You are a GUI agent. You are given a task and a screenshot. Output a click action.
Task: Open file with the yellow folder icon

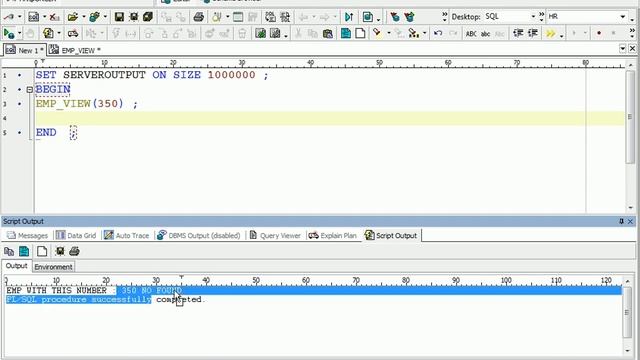73,17
